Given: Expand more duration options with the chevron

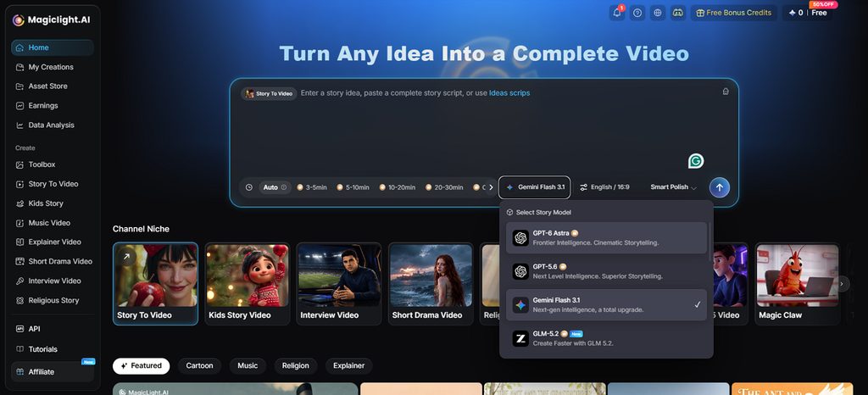Looking at the screenshot, I should click(491, 187).
